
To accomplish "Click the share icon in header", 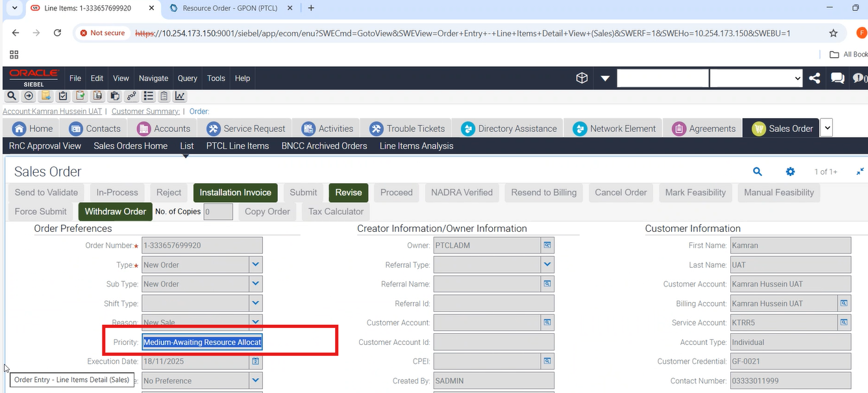I will pos(815,78).
